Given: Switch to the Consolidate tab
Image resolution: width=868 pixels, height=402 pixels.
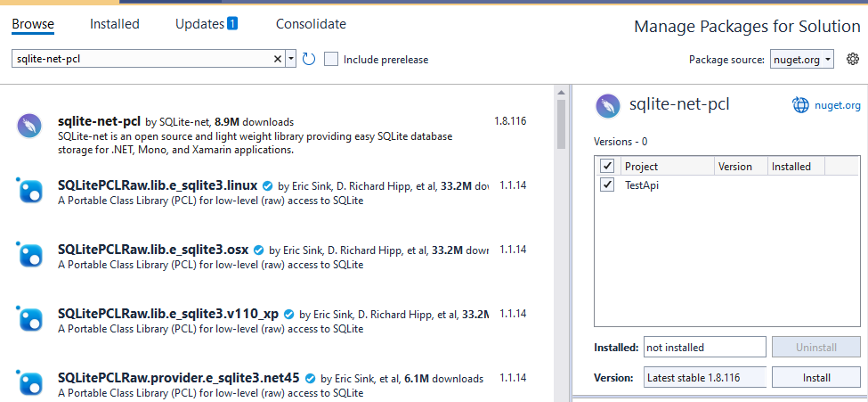Looking at the screenshot, I should tap(311, 24).
